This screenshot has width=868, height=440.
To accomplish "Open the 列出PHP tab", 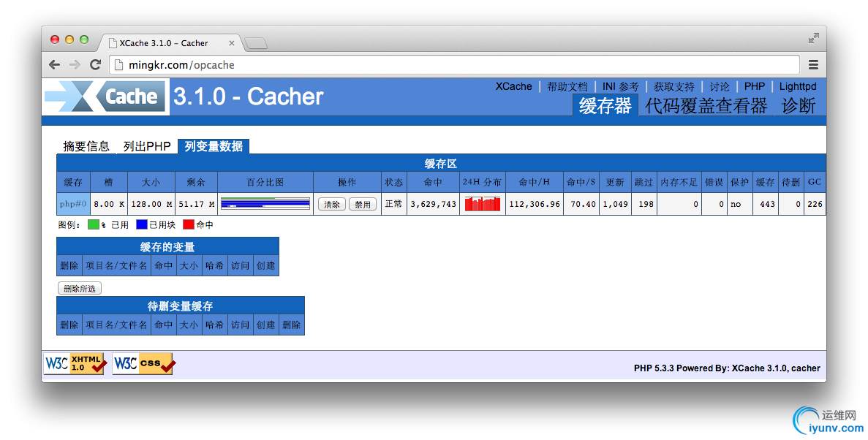I will 147,146.
